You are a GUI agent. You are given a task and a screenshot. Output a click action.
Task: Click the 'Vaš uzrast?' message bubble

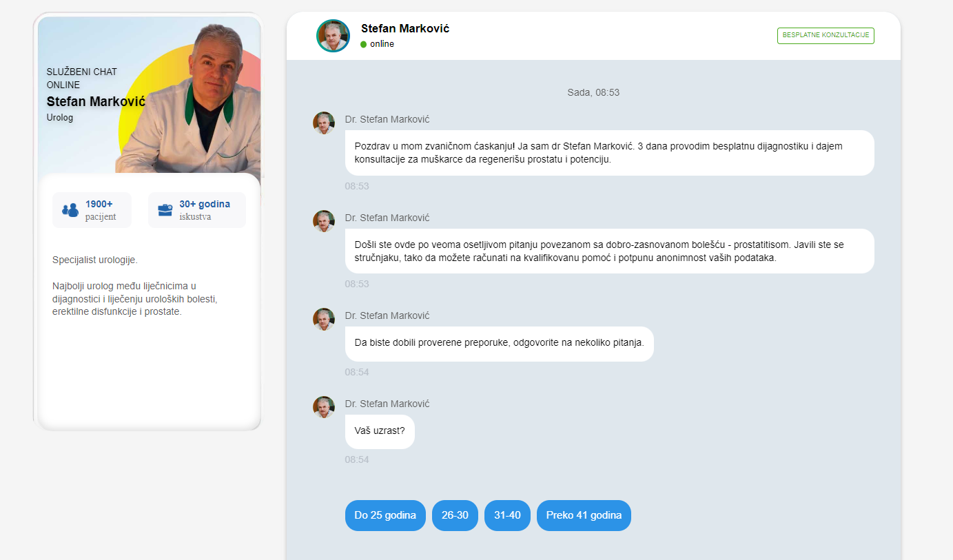[x=380, y=432]
